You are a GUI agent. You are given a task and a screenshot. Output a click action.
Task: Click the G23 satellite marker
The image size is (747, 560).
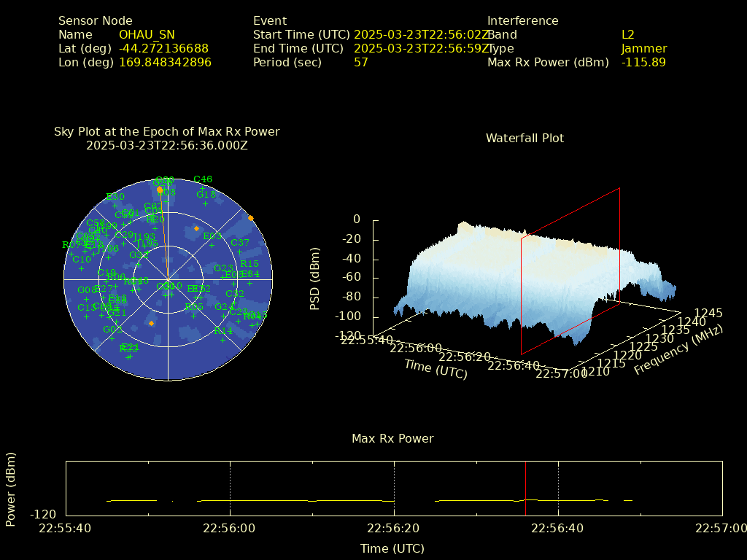click(x=223, y=277)
